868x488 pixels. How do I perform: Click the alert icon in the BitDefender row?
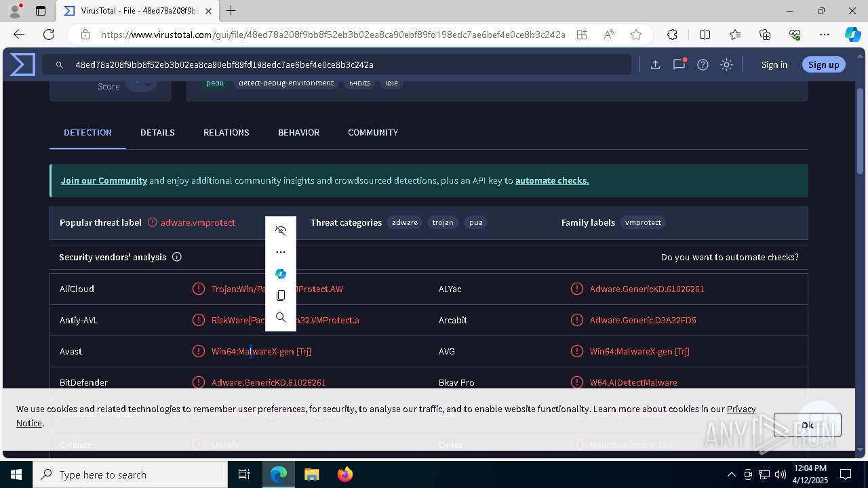coord(199,382)
